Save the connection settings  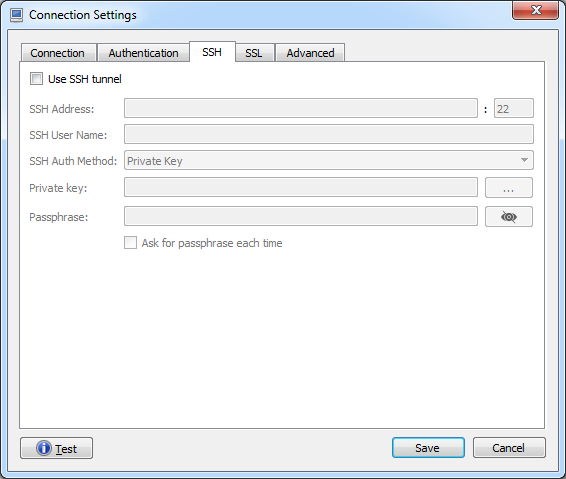click(x=428, y=448)
